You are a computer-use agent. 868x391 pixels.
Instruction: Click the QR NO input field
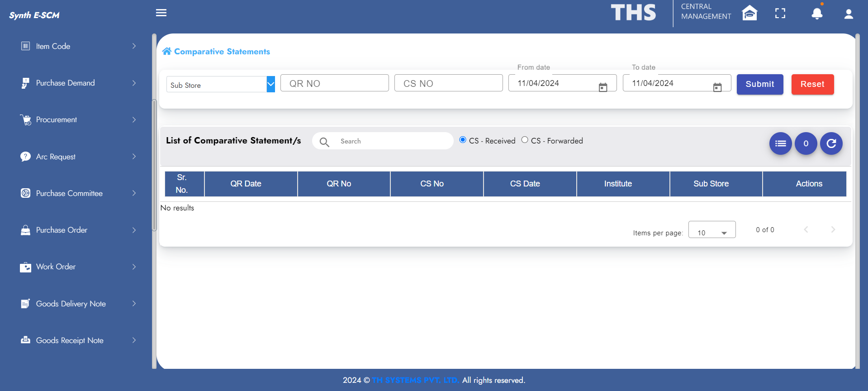[x=334, y=83]
